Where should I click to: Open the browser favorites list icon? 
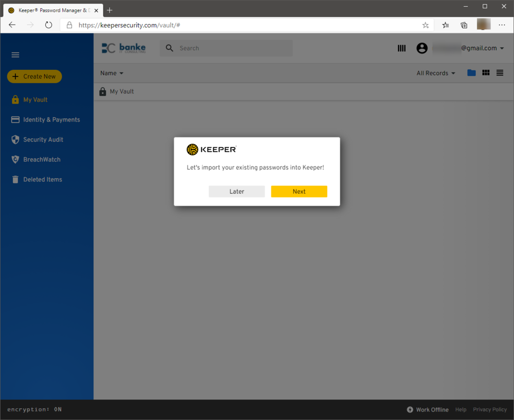[x=446, y=25]
